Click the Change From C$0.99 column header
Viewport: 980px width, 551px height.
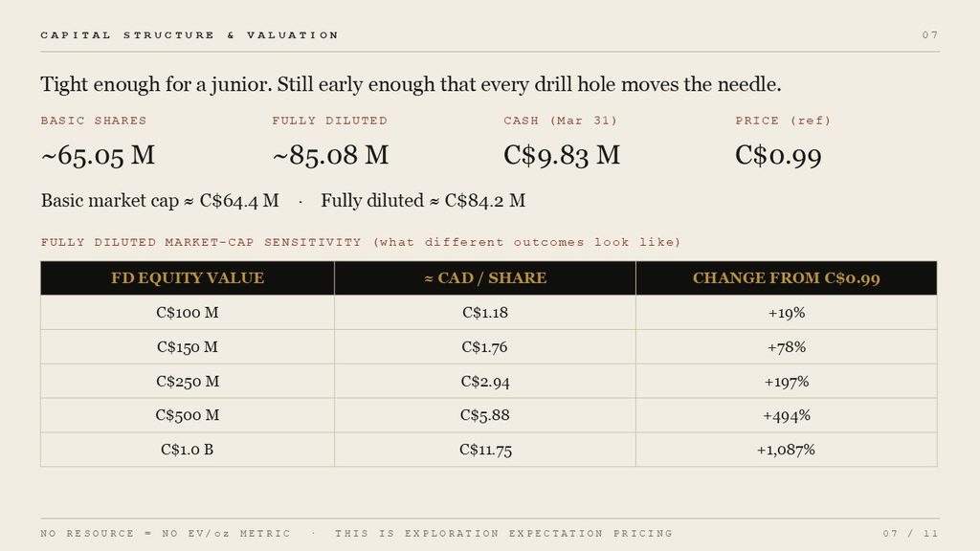(x=787, y=278)
